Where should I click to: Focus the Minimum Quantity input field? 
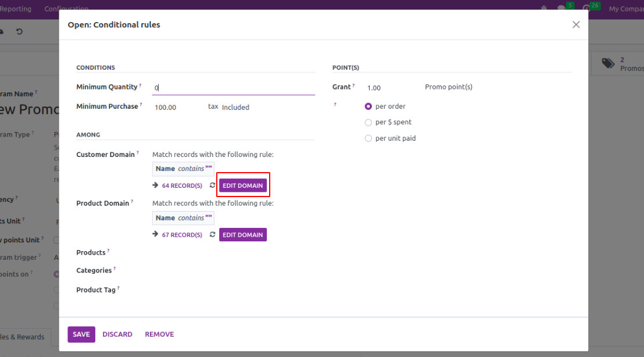(232, 88)
